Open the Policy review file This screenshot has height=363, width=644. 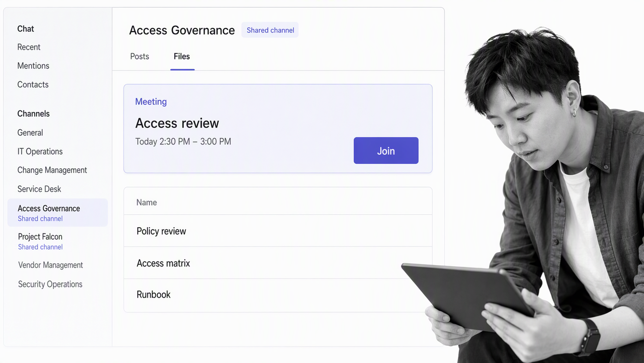(x=278, y=231)
